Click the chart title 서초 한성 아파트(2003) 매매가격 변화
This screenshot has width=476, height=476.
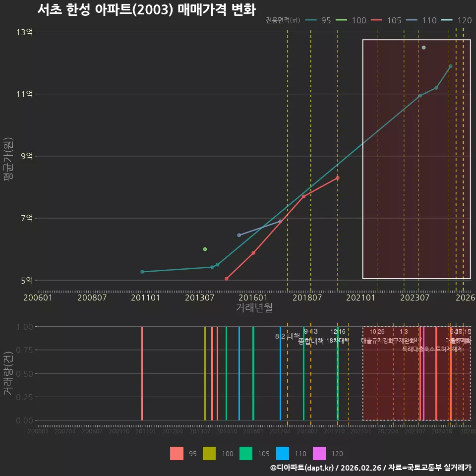[x=147, y=10]
